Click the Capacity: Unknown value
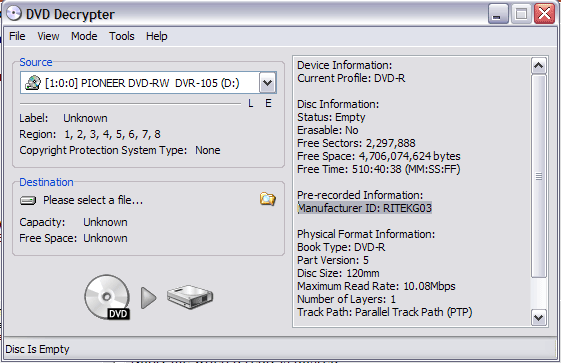This screenshot has height=363, width=561. [x=105, y=222]
